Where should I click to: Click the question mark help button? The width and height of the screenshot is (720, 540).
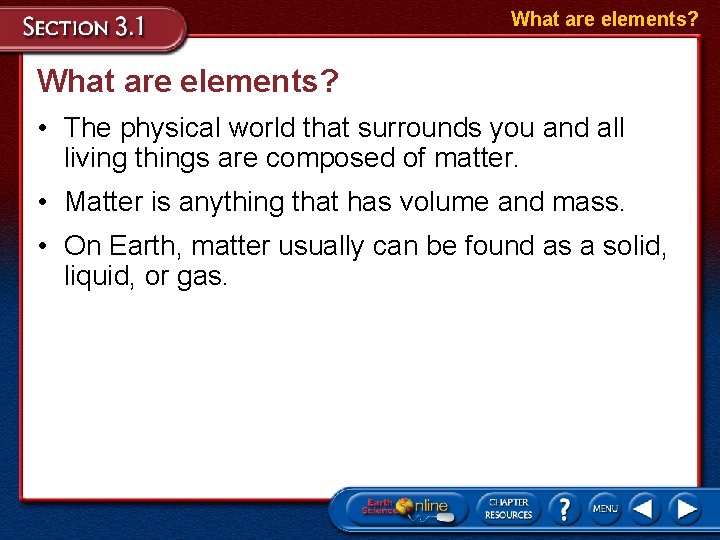[564, 509]
